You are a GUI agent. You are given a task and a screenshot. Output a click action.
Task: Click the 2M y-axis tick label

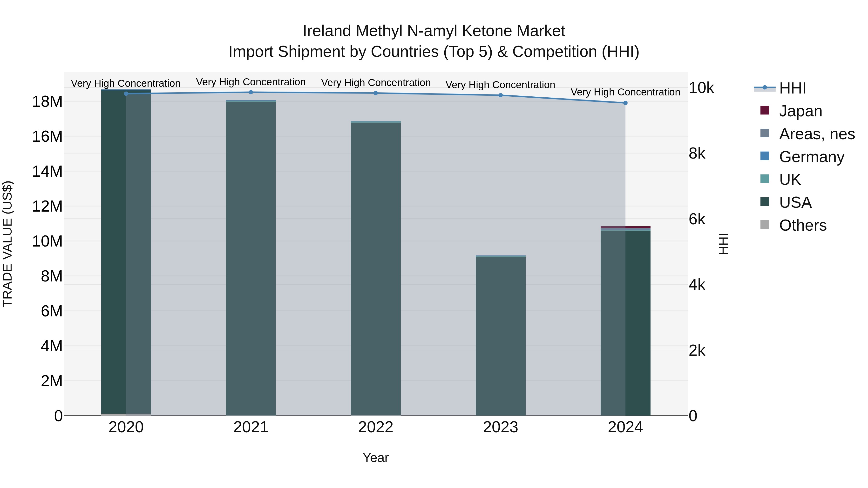52,381
